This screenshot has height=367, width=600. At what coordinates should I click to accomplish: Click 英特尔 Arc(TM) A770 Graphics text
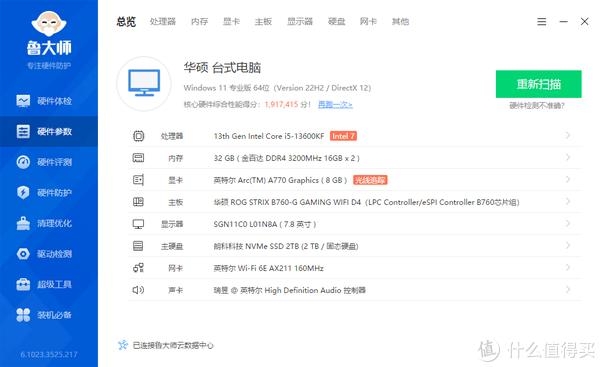[280, 180]
